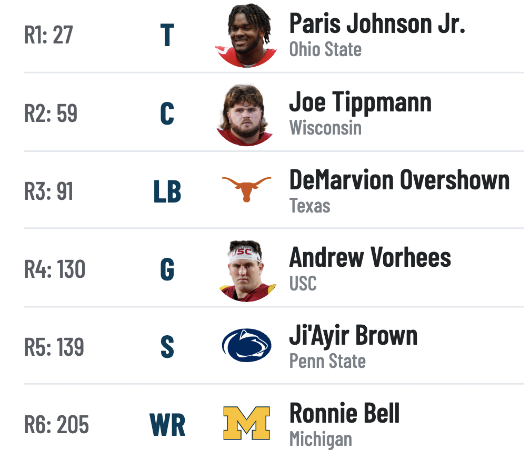Open Ronnie Bell player name
The height and width of the screenshot is (465, 524).
pos(344,413)
